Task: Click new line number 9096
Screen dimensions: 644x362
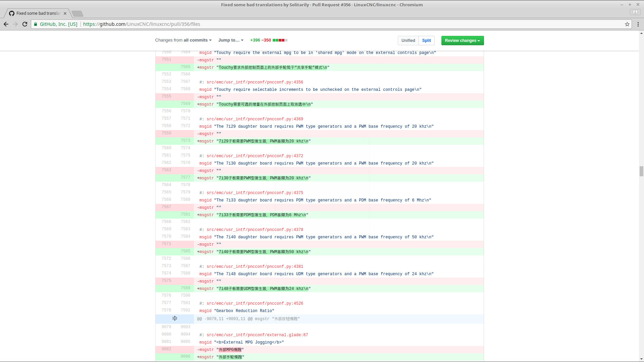Action: pyautogui.click(x=185, y=357)
